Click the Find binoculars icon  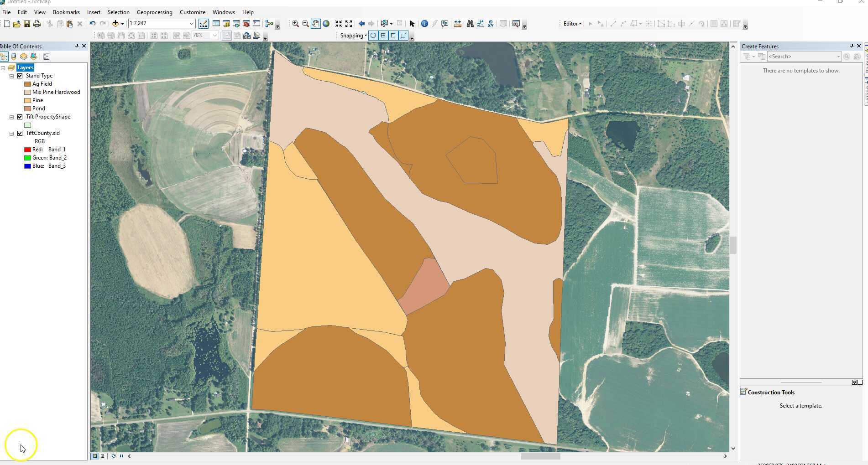pos(470,24)
